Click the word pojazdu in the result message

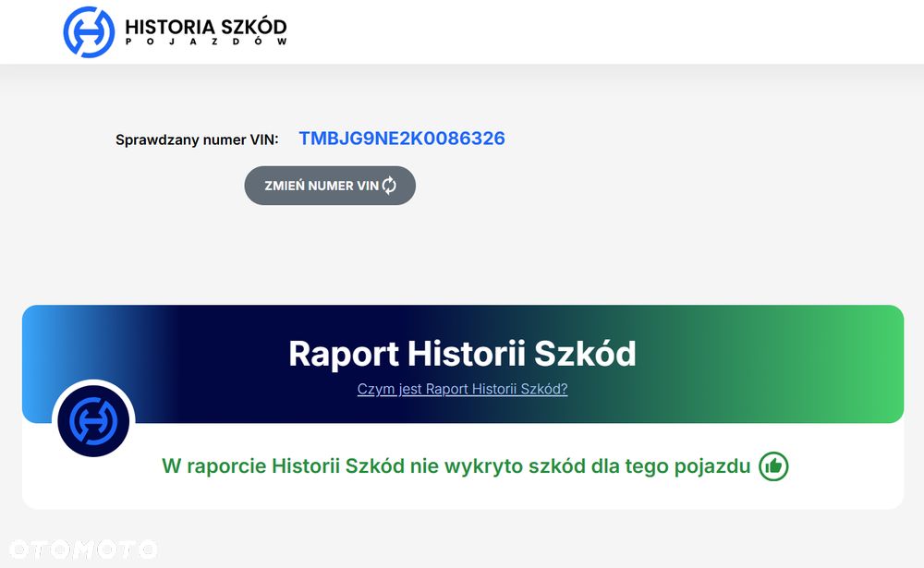[712, 466]
